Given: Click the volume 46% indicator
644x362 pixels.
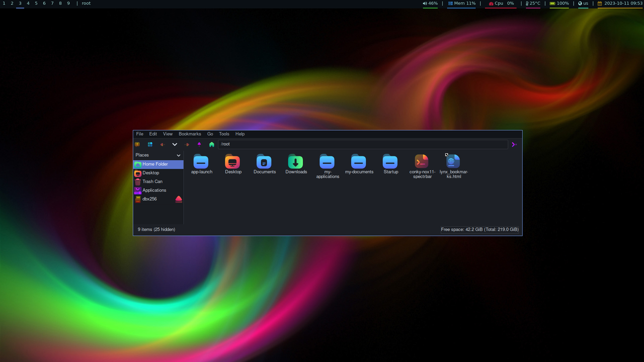Looking at the screenshot, I should tap(430, 4).
